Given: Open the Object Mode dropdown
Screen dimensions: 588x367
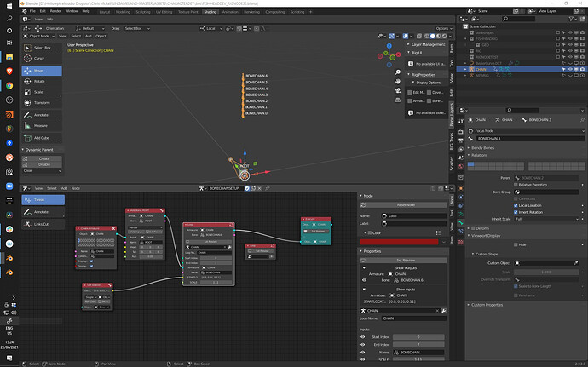Looking at the screenshot, I should click(39, 36).
